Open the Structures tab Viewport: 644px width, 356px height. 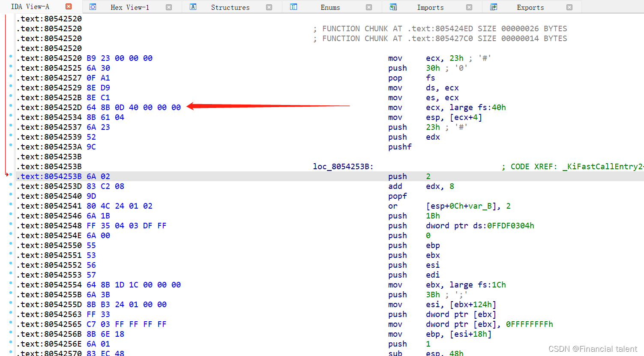(x=230, y=7)
